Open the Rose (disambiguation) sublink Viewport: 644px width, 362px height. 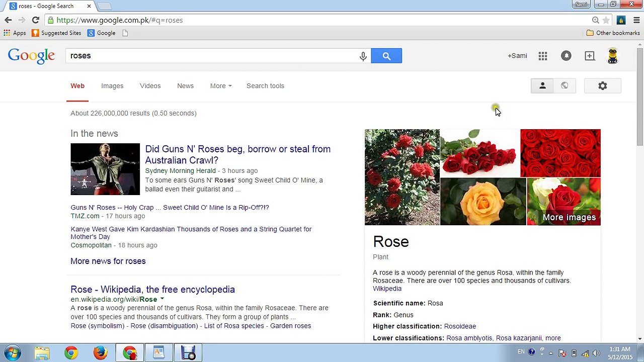coord(164,326)
